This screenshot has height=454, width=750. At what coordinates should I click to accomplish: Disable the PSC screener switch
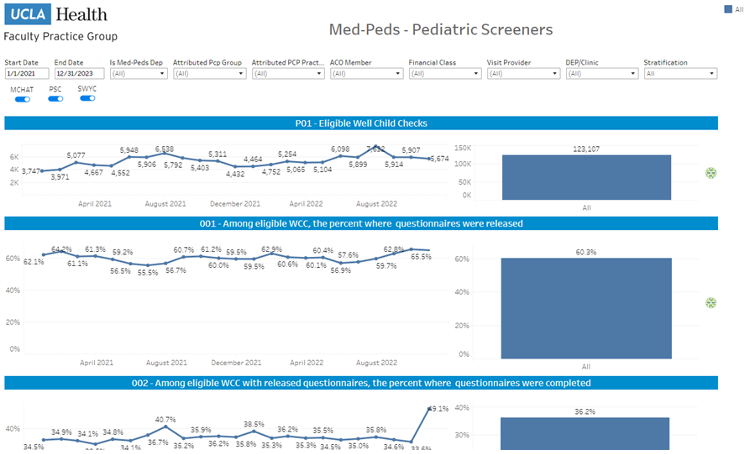[x=55, y=98]
